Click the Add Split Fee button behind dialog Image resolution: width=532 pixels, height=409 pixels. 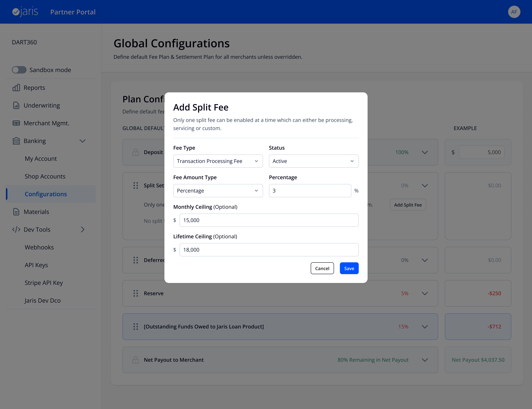tap(408, 205)
